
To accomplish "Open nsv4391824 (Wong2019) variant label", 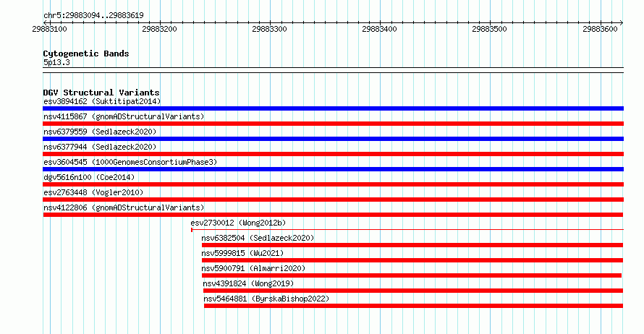I will pyautogui.click(x=248, y=283).
